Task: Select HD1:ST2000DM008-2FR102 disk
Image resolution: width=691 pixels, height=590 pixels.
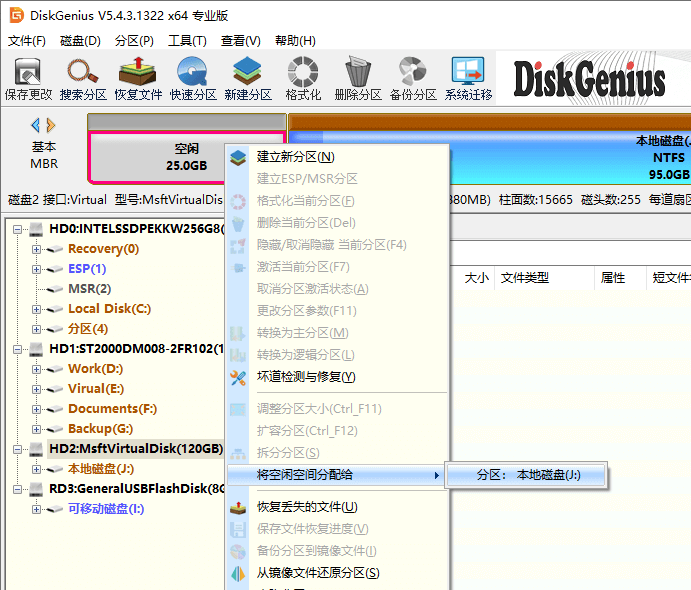Action: [x=137, y=349]
